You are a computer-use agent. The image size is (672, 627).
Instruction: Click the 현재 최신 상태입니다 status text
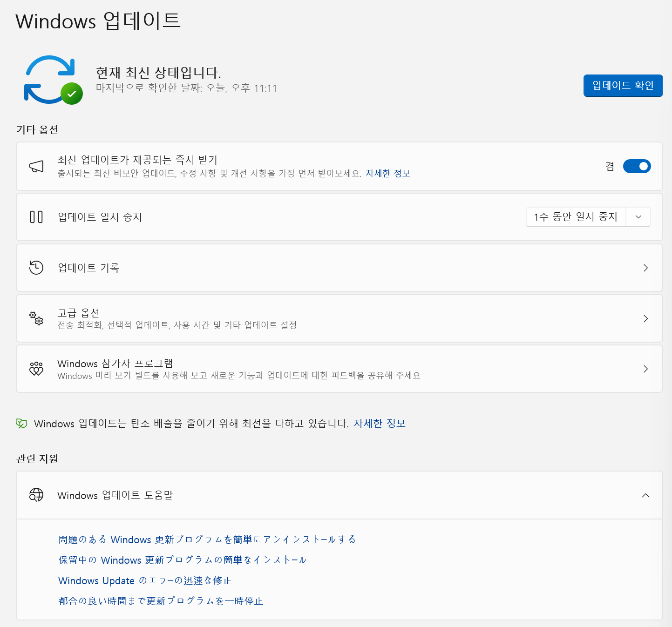[158, 73]
